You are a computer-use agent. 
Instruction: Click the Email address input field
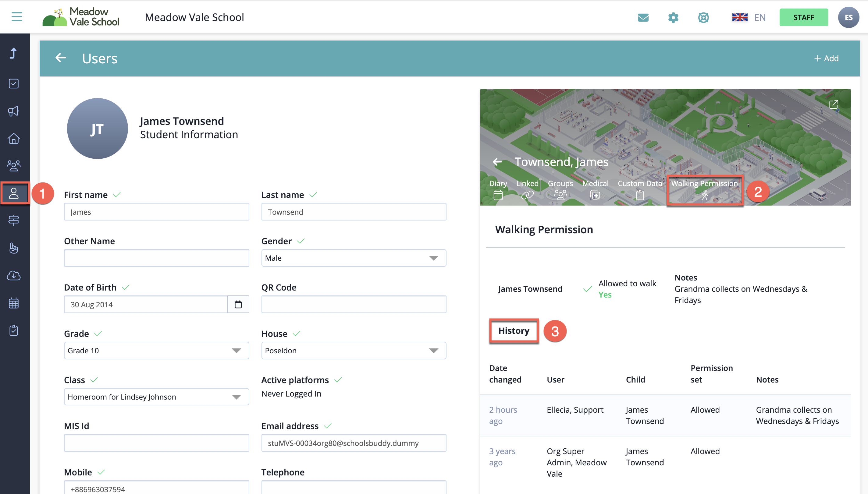click(x=353, y=443)
